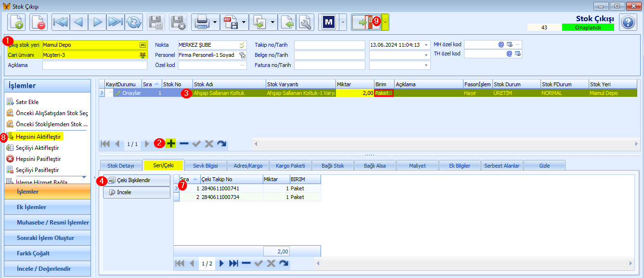Image resolution: width=644 pixels, height=278 pixels.
Task: Click the blue help question mark icon
Action: tap(628, 22)
